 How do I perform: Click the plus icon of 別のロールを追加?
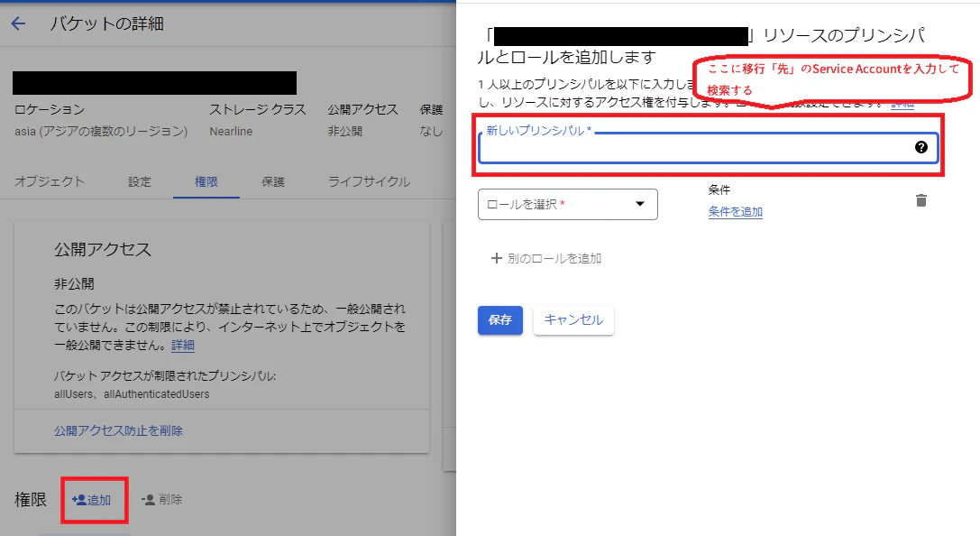(496, 258)
